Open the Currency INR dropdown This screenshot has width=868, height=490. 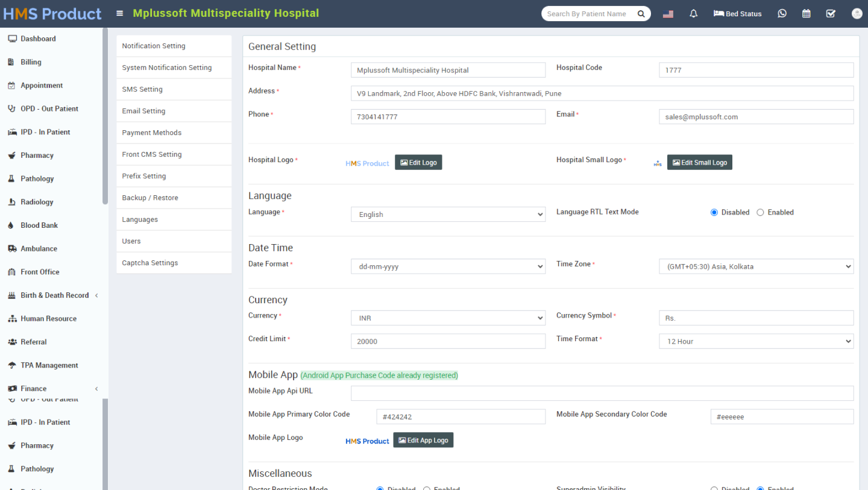[448, 318]
